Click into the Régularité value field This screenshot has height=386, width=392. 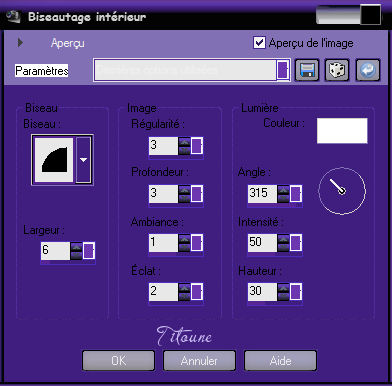pyautogui.click(x=163, y=146)
